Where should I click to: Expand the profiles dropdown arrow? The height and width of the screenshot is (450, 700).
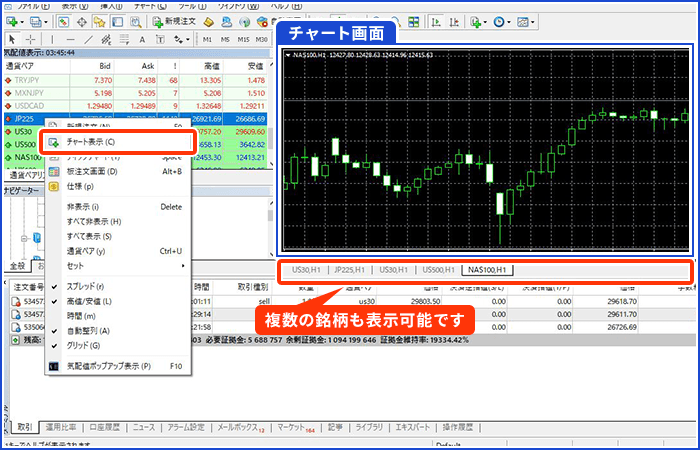click(45, 22)
